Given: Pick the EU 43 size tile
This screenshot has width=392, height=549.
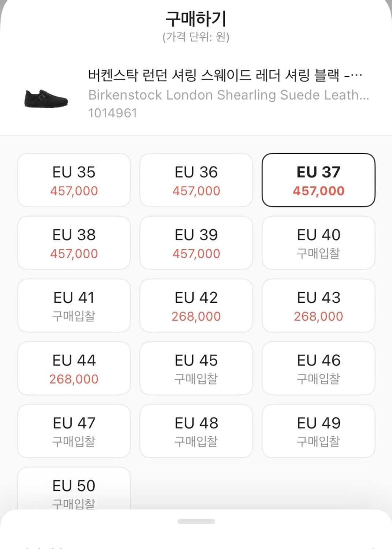Looking at the screenshot, I should tap(318, 306).
